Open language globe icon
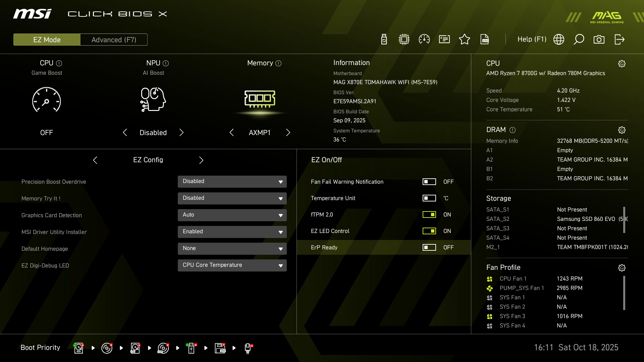 click(x=559, y=40)
